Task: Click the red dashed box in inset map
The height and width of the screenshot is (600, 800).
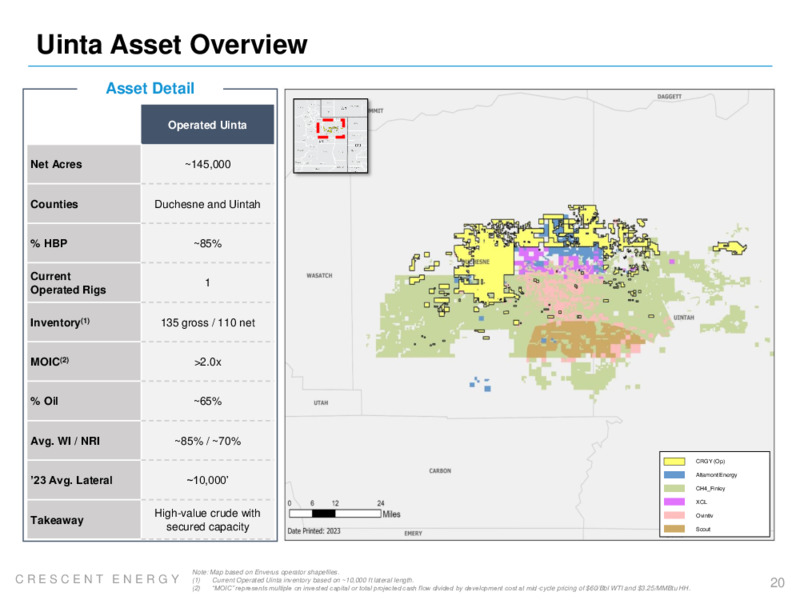Action: point(331,128)
